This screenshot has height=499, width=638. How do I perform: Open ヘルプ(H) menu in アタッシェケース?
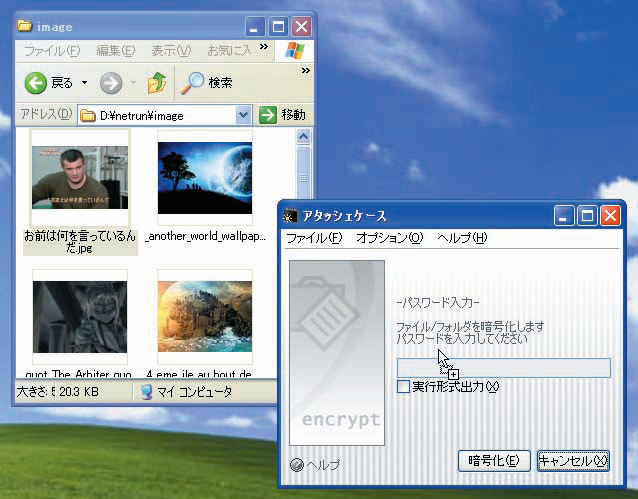pos(462,238)
